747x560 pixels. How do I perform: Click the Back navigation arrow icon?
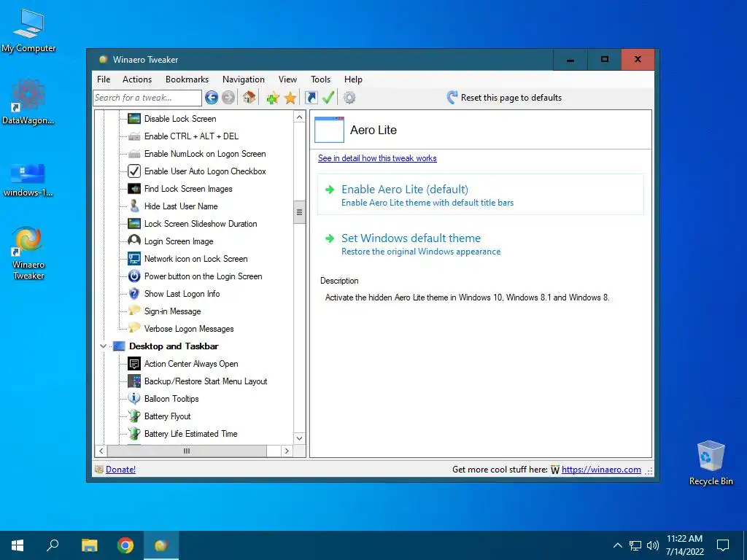pyautogui.click(x=212, y=98)
